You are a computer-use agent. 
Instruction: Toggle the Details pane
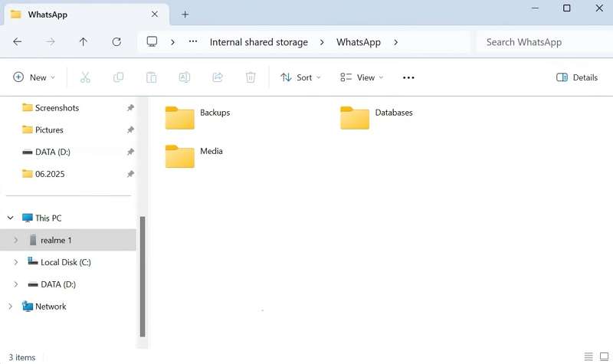click(x=576, y=77)
